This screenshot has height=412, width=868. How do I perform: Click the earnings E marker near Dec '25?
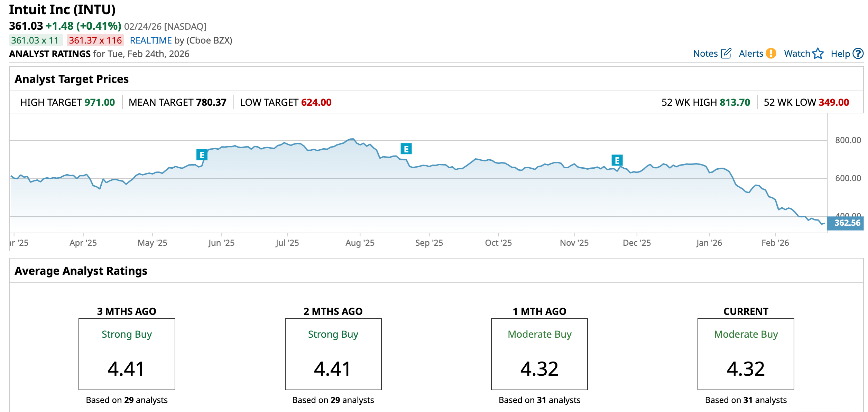[x=617, y=160]
